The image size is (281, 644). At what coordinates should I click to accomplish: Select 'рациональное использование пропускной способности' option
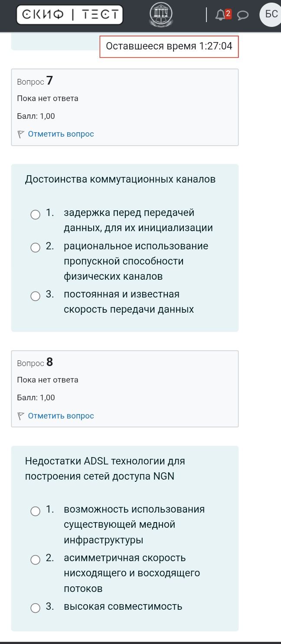click(35, 248)
